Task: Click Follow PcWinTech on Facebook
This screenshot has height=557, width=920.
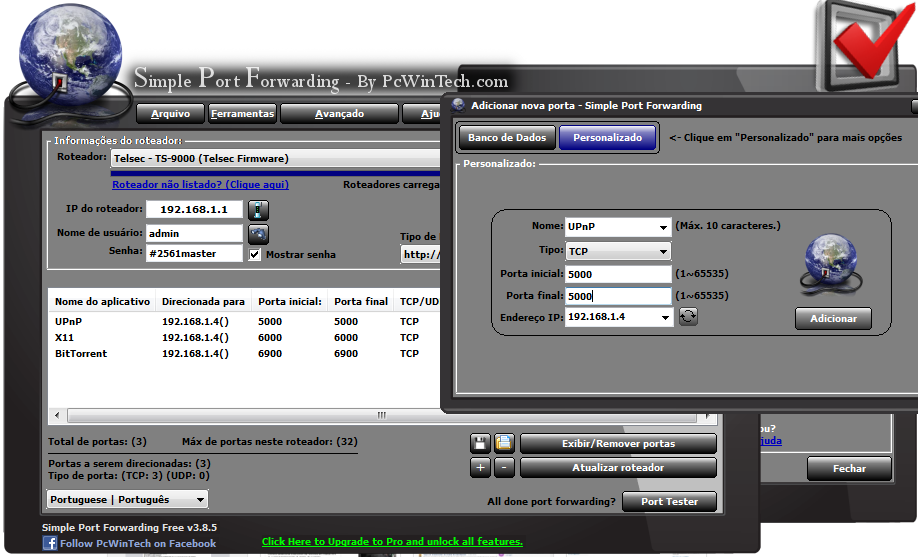Action: click(x=138, y=544)
